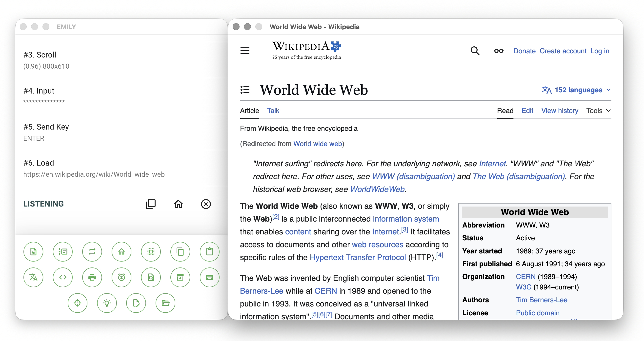
Task: Toggle the table of contents list icon
Action: (245, 90)
